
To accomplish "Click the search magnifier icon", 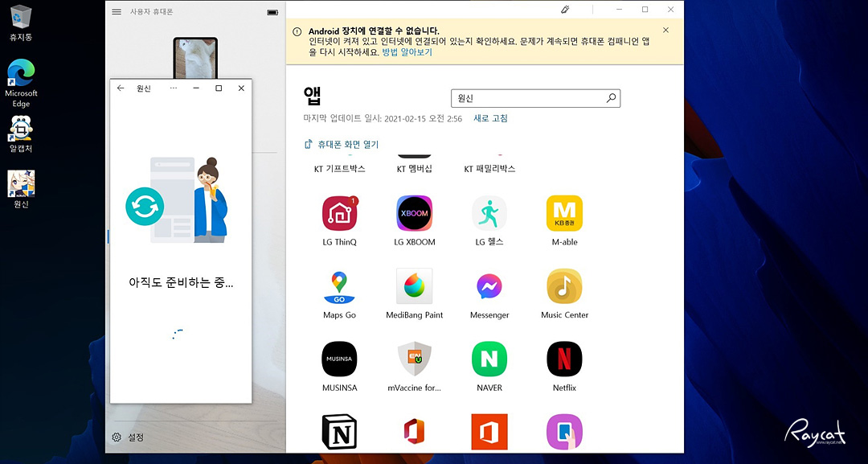I will 611,98.
